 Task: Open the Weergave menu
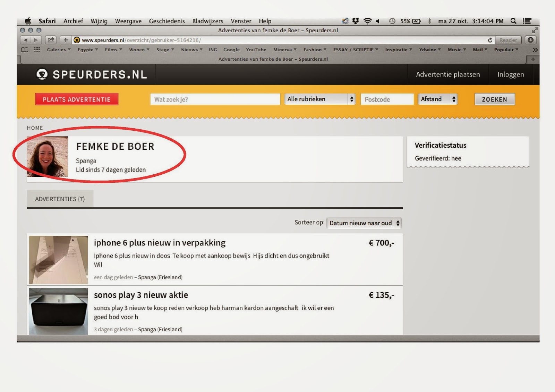click(128, 21)
